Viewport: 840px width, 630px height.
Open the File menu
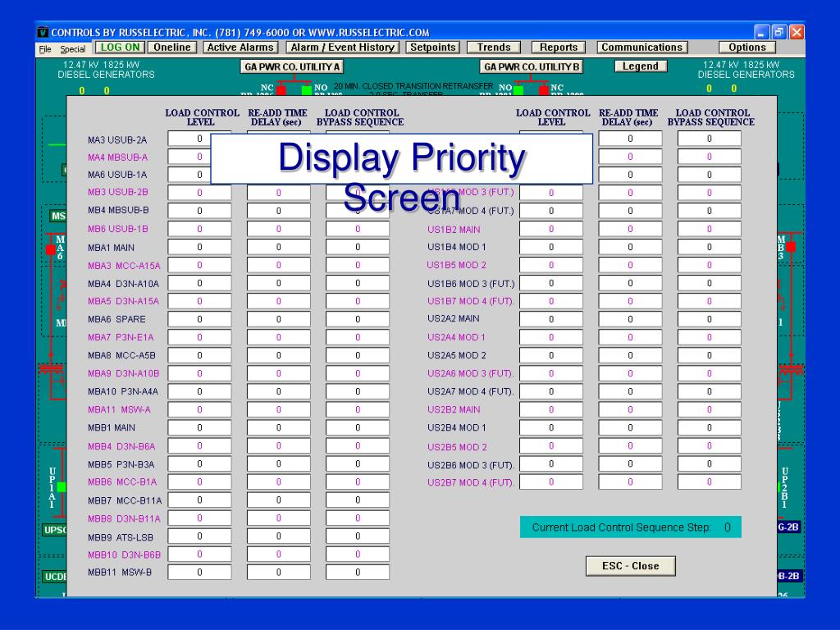(x=45, y=48)
